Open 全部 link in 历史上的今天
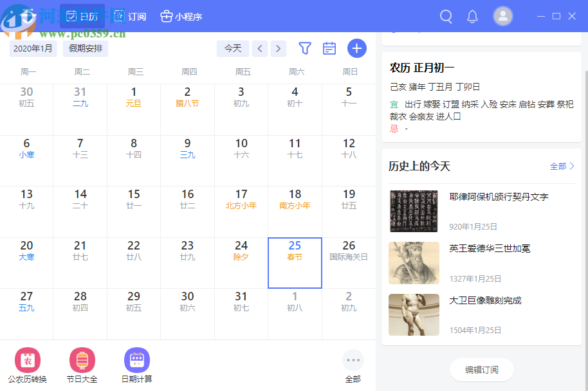 click(562, 166)
